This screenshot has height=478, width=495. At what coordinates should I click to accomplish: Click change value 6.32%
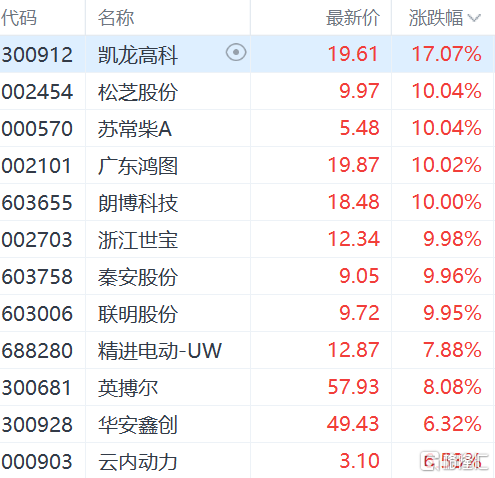452,424
